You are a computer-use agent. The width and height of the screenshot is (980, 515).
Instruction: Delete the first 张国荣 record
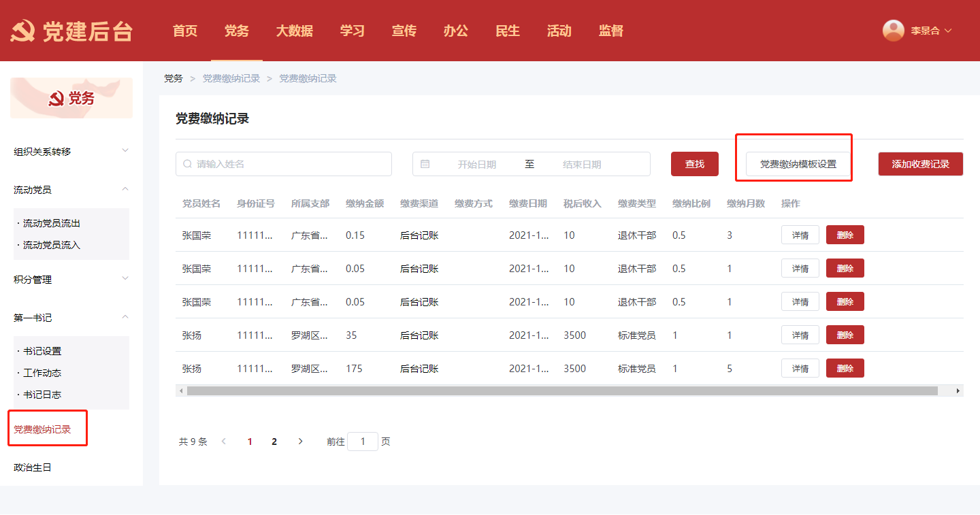coord(845,235)
